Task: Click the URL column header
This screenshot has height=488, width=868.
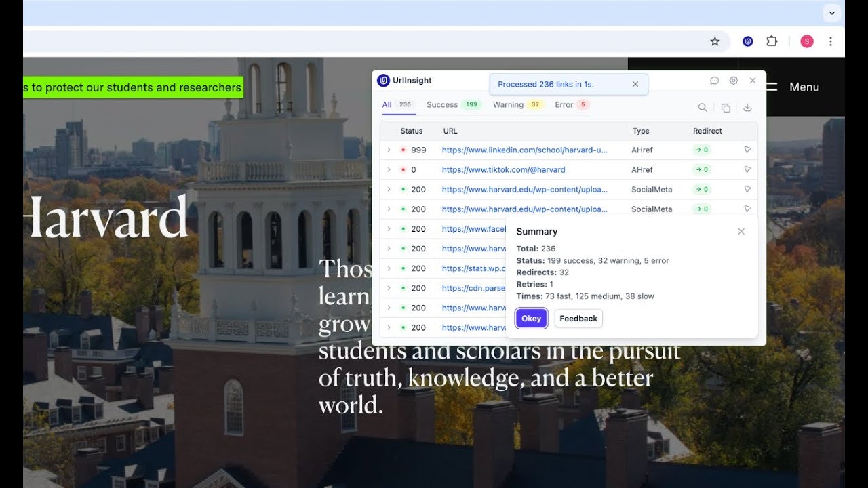Action: tap(450, 131)
